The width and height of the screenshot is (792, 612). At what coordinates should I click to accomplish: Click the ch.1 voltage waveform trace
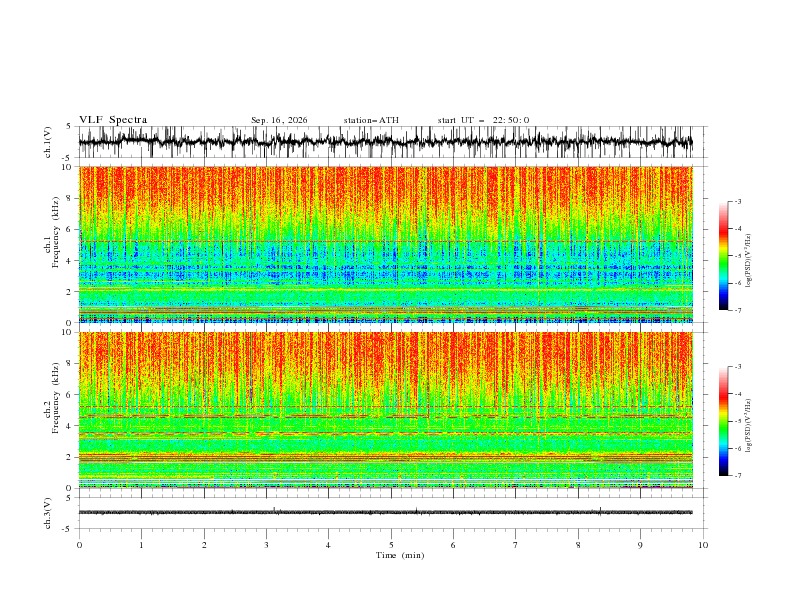(386, 142)
